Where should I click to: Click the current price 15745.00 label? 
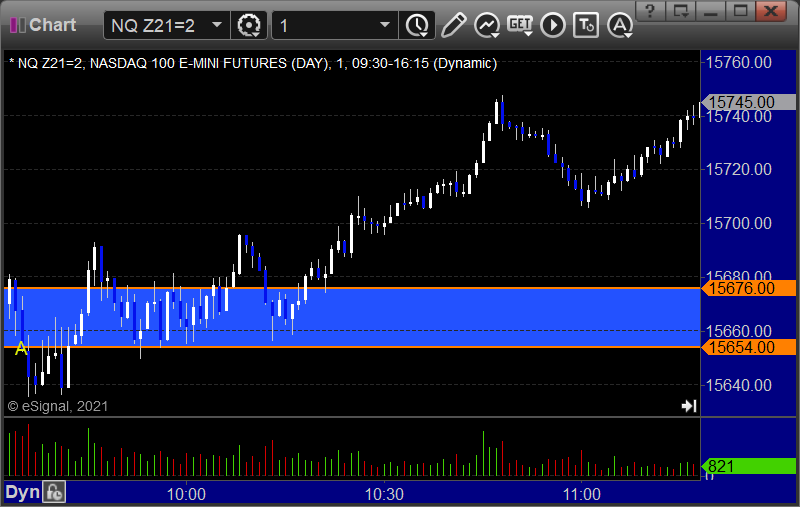748,102
